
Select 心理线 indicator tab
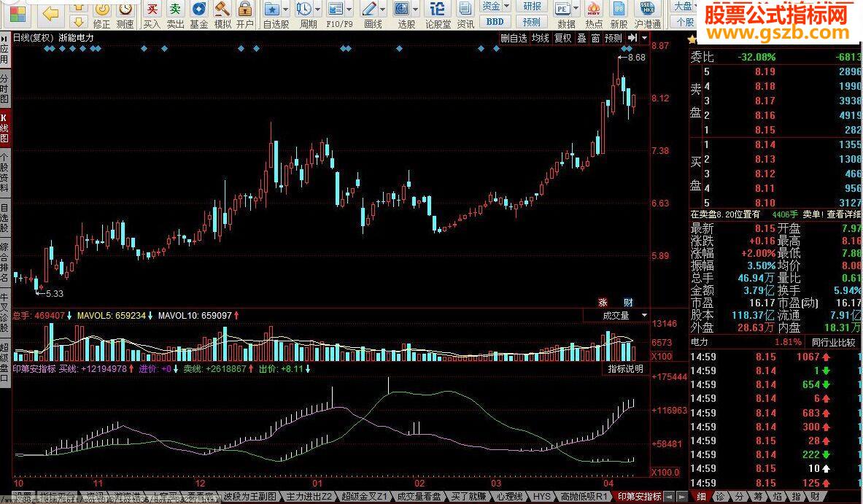pos(508,496)
